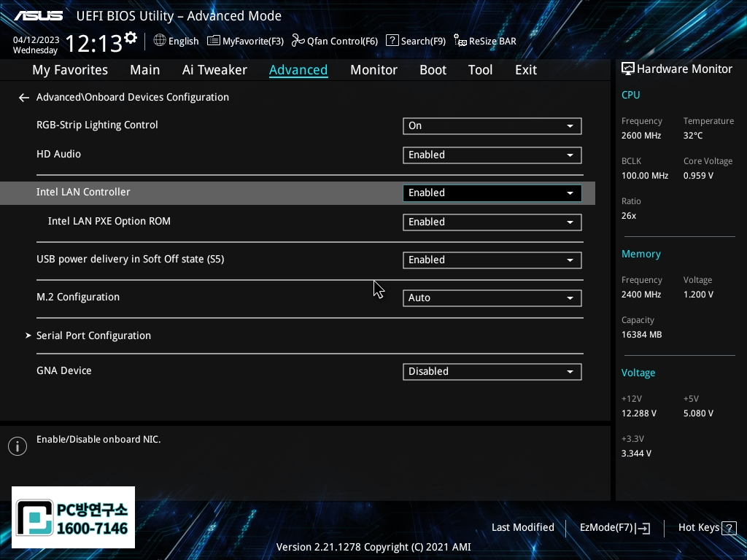Open HD Audio dropdown
Image resolution: width=747 pixels, height=560 pixels.
click(x=492, y=155)
